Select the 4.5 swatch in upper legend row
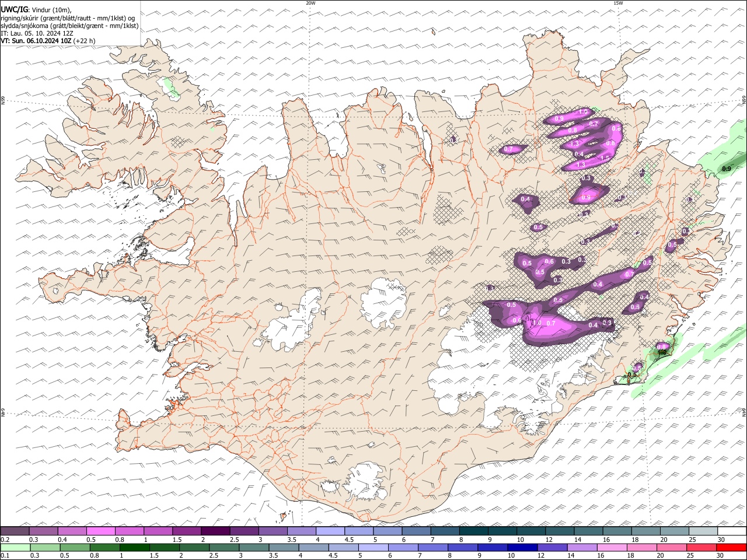 (358, 531)
